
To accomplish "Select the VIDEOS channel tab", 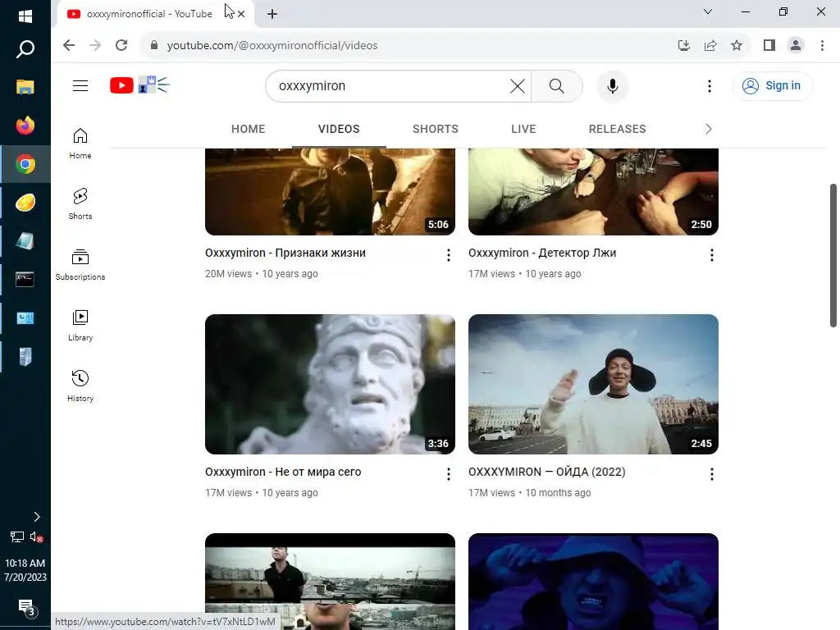I will [339, 129].
